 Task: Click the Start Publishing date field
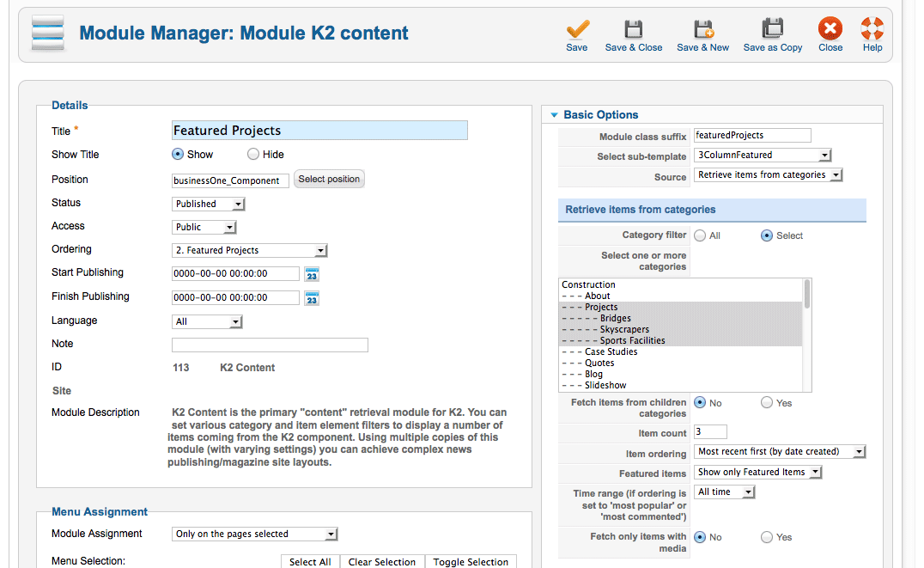pyautogui.click(x=235, y=273)
